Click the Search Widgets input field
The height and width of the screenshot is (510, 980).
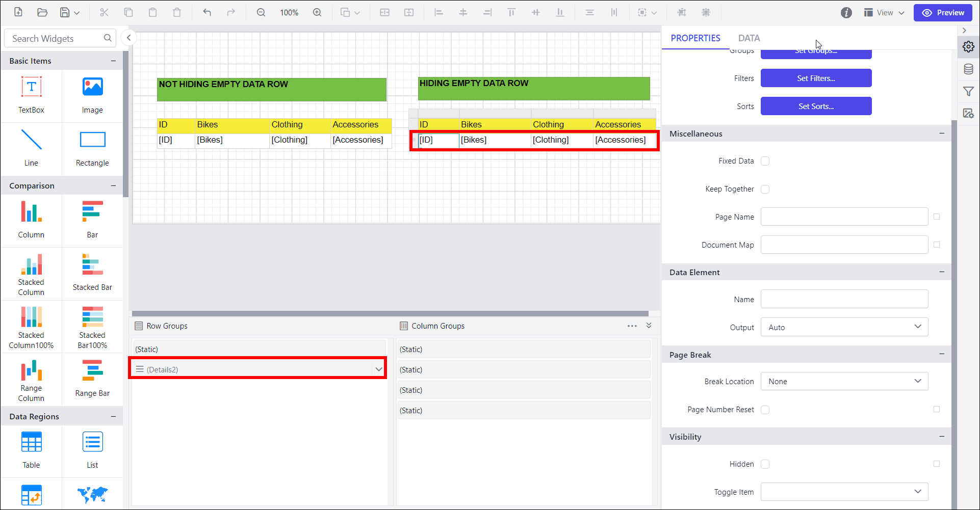[56, 39]
